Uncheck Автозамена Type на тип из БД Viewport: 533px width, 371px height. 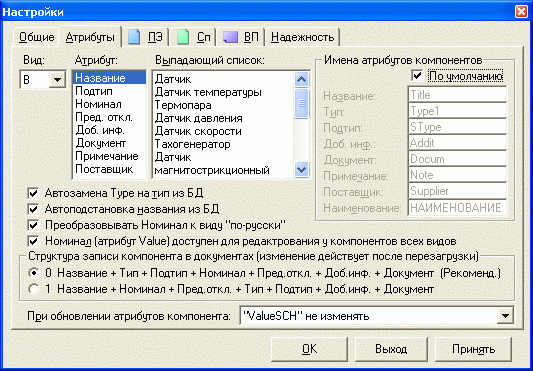tap(33, 193)
